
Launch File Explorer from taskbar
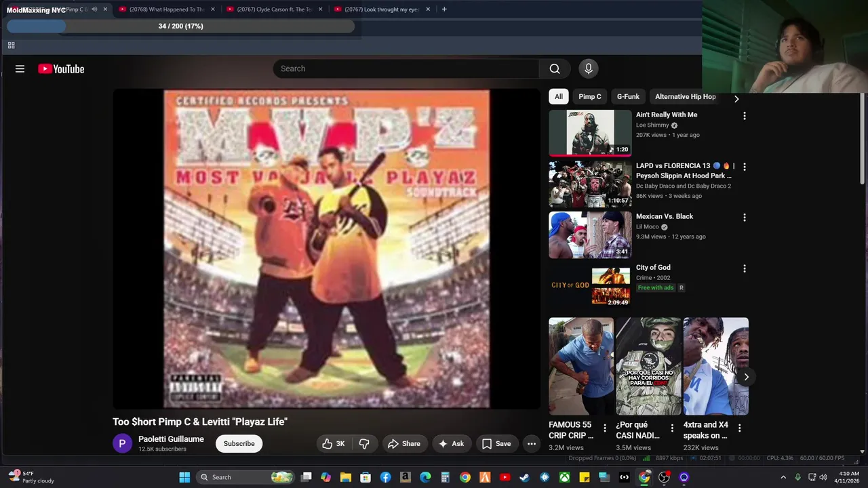click(x=346, y=477)
